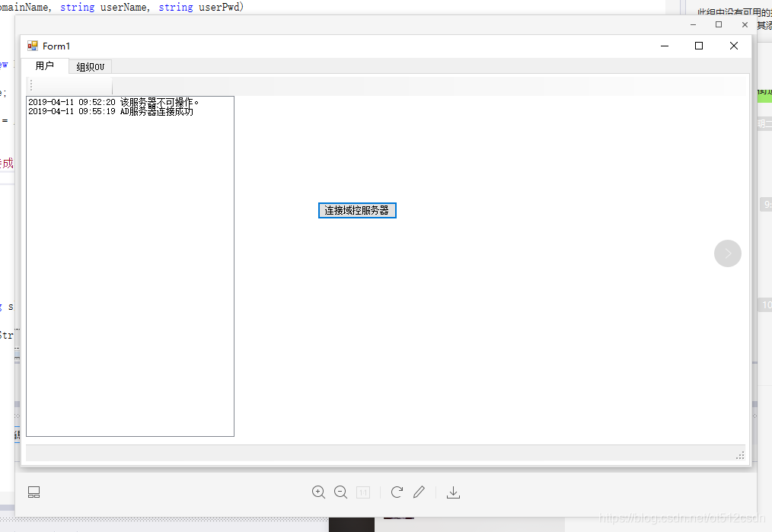Select the 用户 tab
Image resolution: width=772 pixels, height=532 pixels.
coord(45,65)
